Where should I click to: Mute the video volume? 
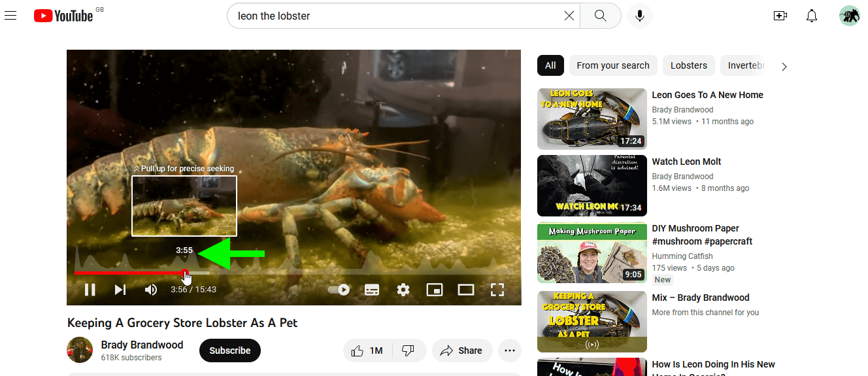tap(151, 289)
